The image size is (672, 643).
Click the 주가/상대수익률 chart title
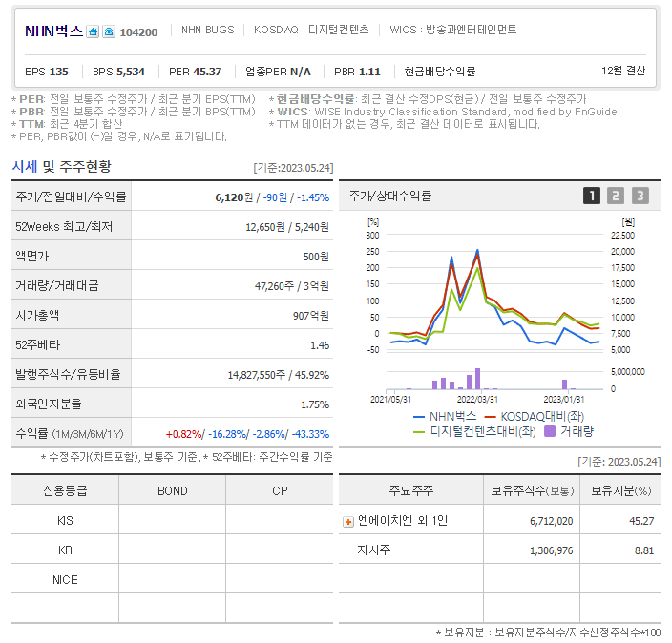click(x=390, y=196)
